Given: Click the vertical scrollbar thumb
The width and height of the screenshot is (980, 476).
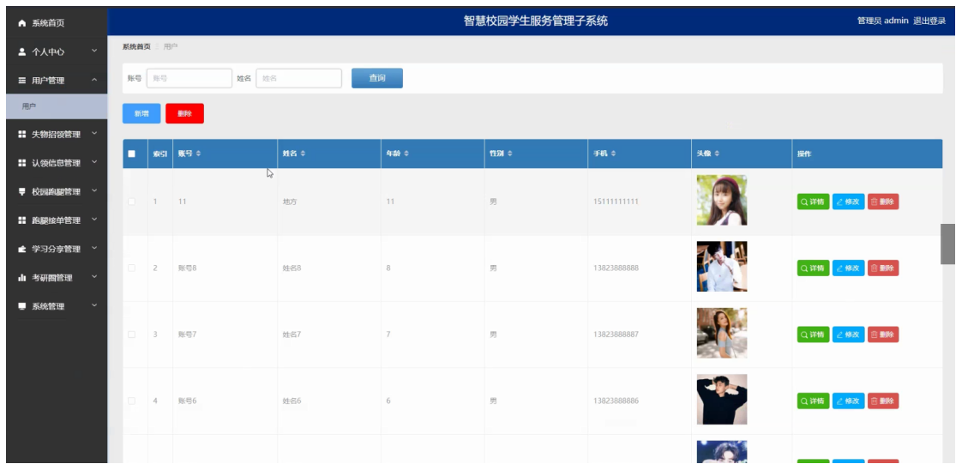Looking at the screenshot, I should (x=947, y=244).
